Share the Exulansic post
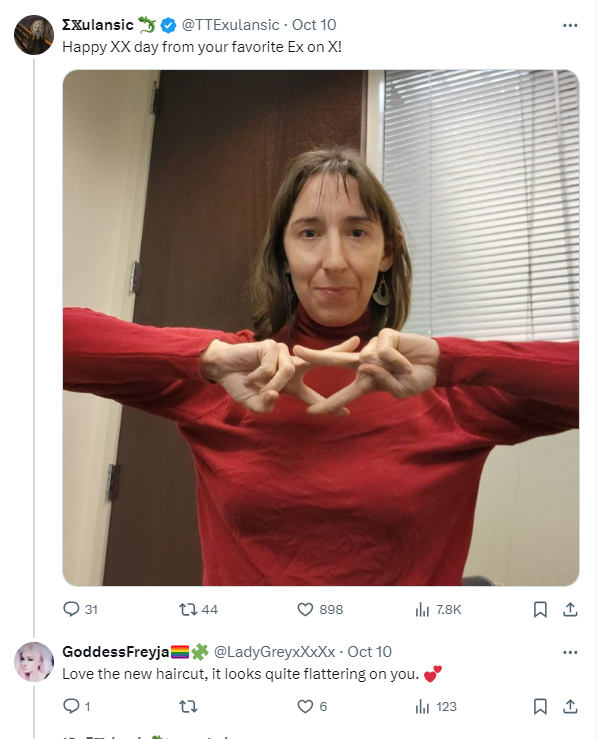 pyautogui.click(x=570, y=609)
